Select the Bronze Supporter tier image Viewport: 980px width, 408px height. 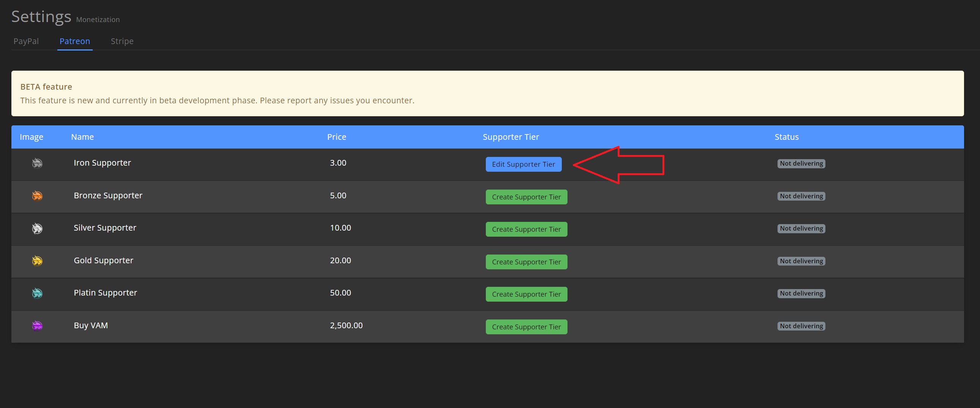click(x=37, y=196)
